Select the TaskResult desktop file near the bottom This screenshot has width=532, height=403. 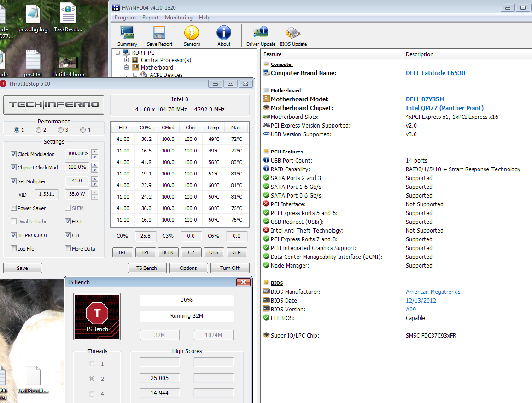(33, 380)
